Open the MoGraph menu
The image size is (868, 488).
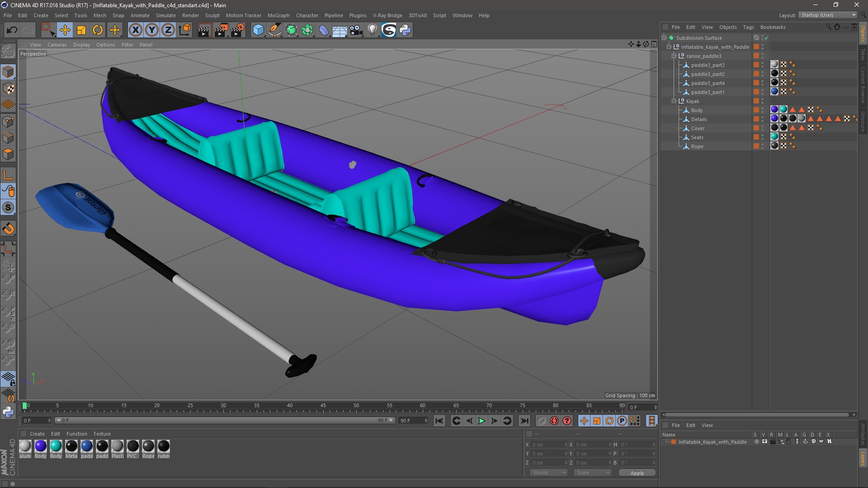[278, 15]
